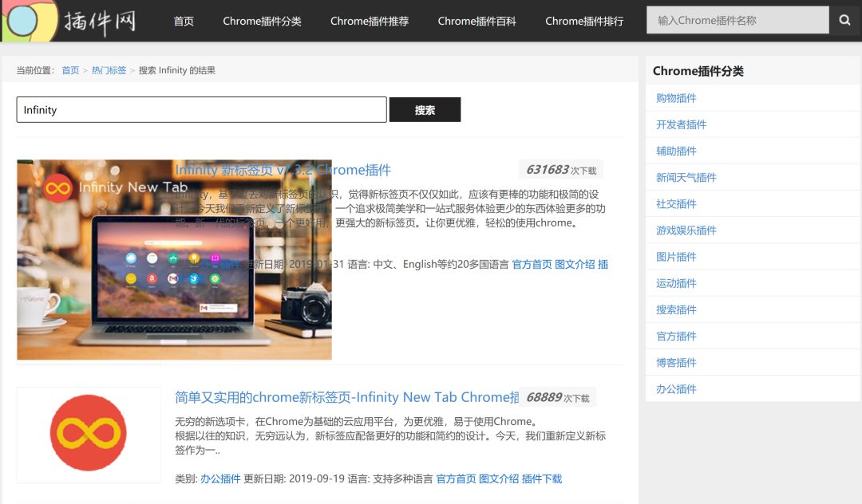Open 图文介绍 link for second result
Image resolution: width=862 pixels, height=504 pixels.
click(x=499, y=478)
